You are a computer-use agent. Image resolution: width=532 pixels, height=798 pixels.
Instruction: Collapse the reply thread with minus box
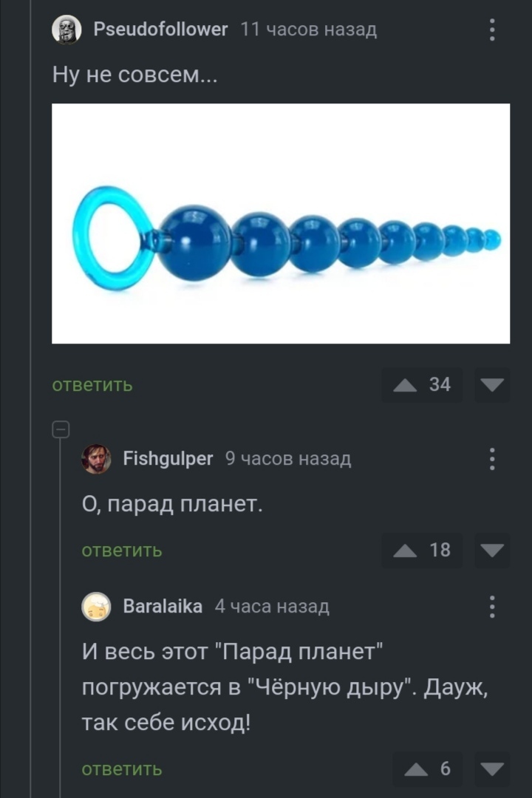pyautogui.click(x=61, y=429)
